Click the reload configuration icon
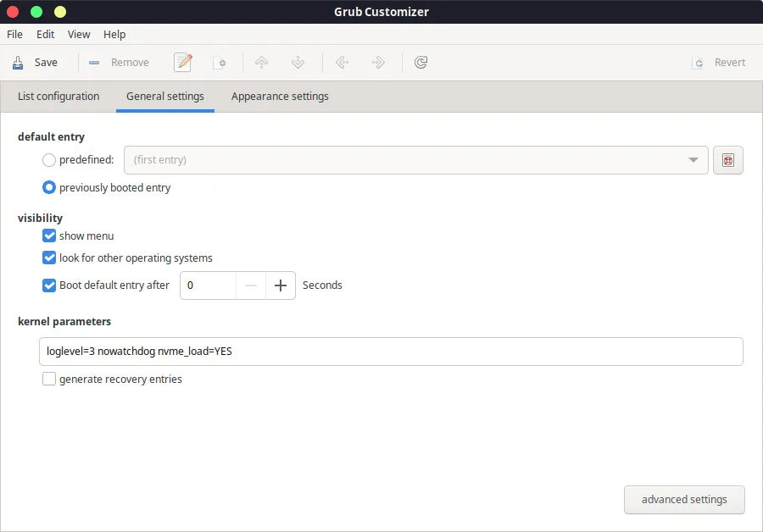Viewport: 763px width, 532px height. click(x=420, y=62)
